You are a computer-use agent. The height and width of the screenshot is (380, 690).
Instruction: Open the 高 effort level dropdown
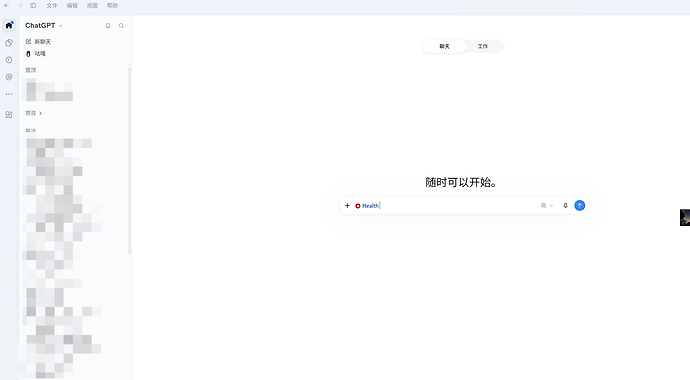point(547,206)
